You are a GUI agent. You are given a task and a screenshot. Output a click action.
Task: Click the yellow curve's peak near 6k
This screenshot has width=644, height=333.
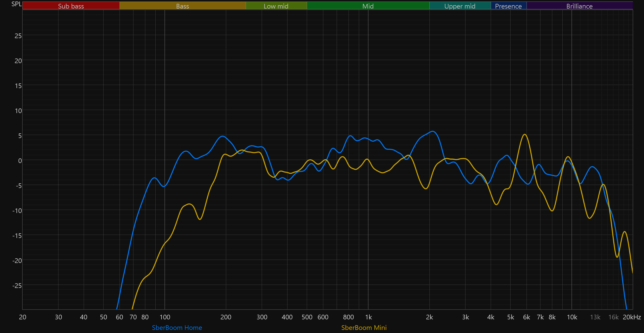point(524,134)
